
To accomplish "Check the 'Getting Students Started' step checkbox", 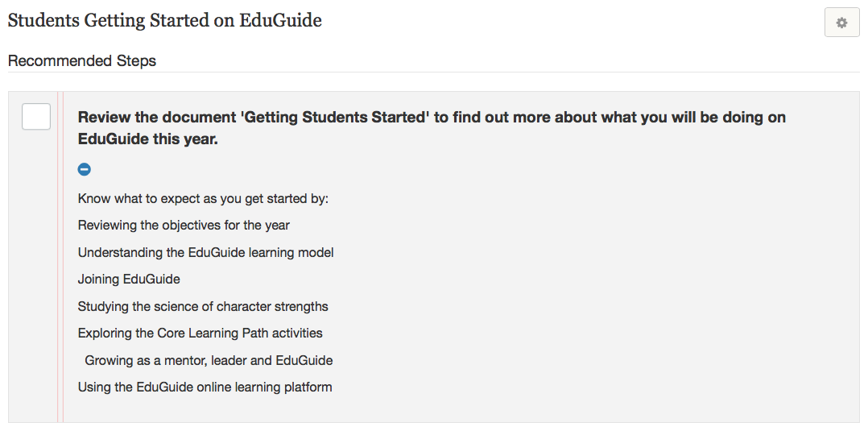I will (x=36, y=116).
